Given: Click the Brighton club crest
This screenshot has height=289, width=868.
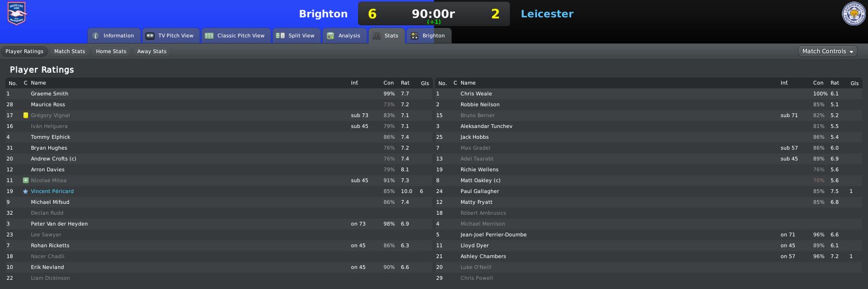Looking at the screenshot, I should click(x=17, y=14).
